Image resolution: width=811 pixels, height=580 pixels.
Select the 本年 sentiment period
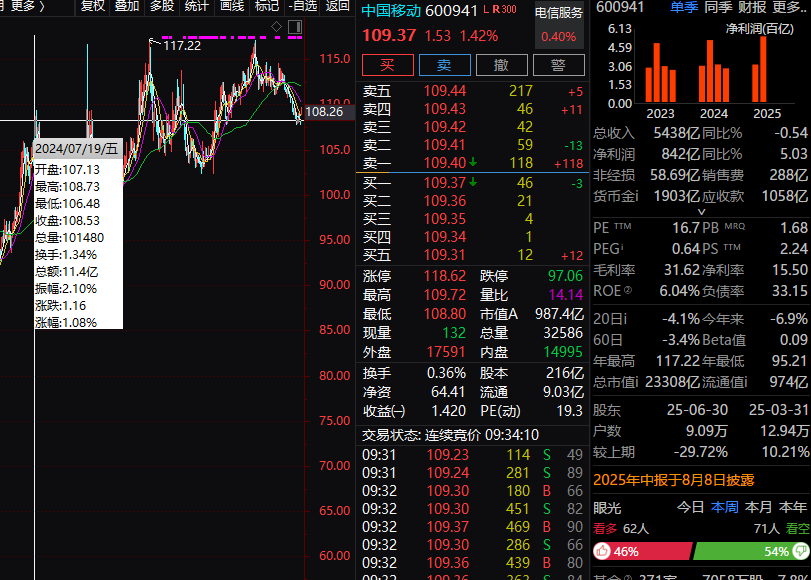(x=792, y=507)
